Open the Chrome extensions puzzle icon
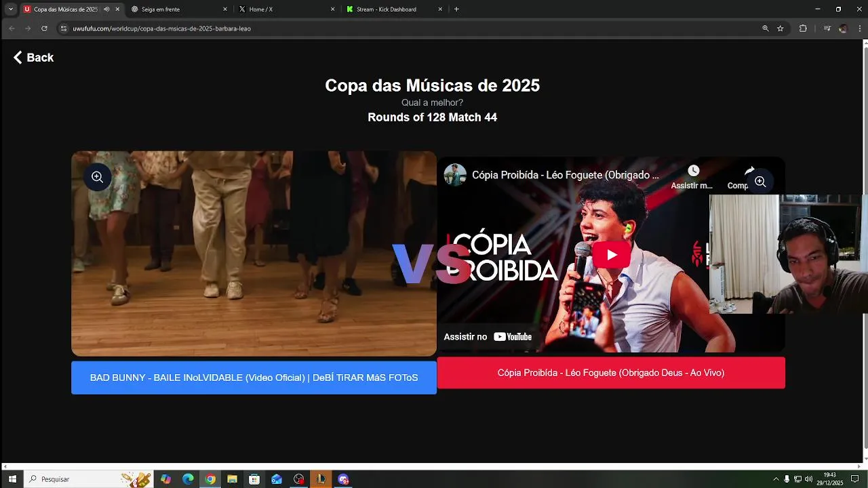The height and width of the screenshot is (488, 868). pos(803,28)
